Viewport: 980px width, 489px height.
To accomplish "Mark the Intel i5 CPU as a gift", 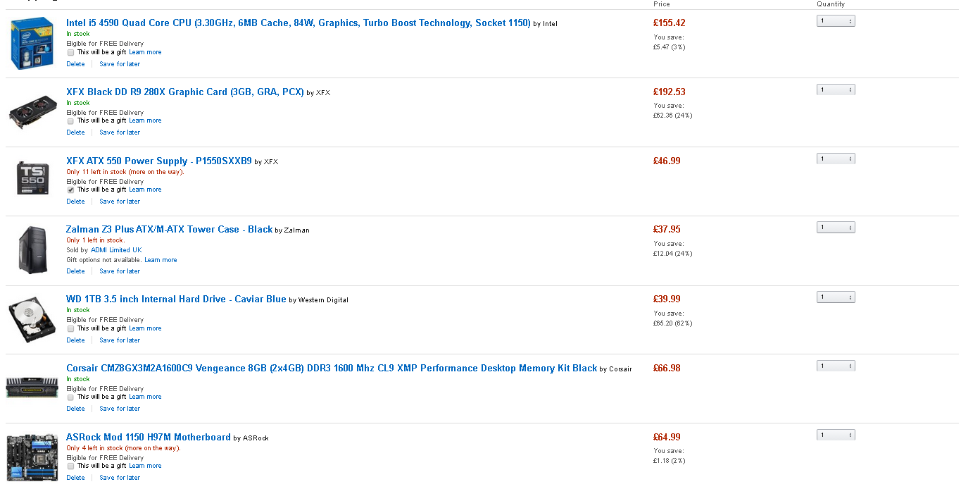I will point(70,52).
